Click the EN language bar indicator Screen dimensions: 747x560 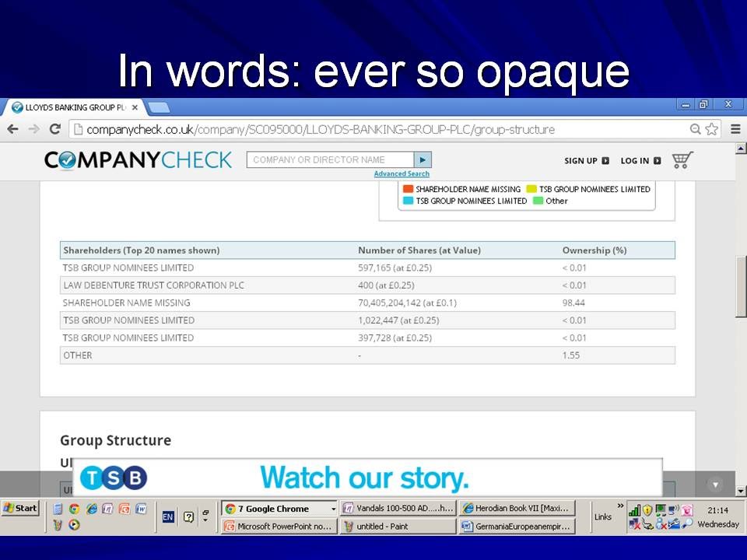[x=168, y=516]
